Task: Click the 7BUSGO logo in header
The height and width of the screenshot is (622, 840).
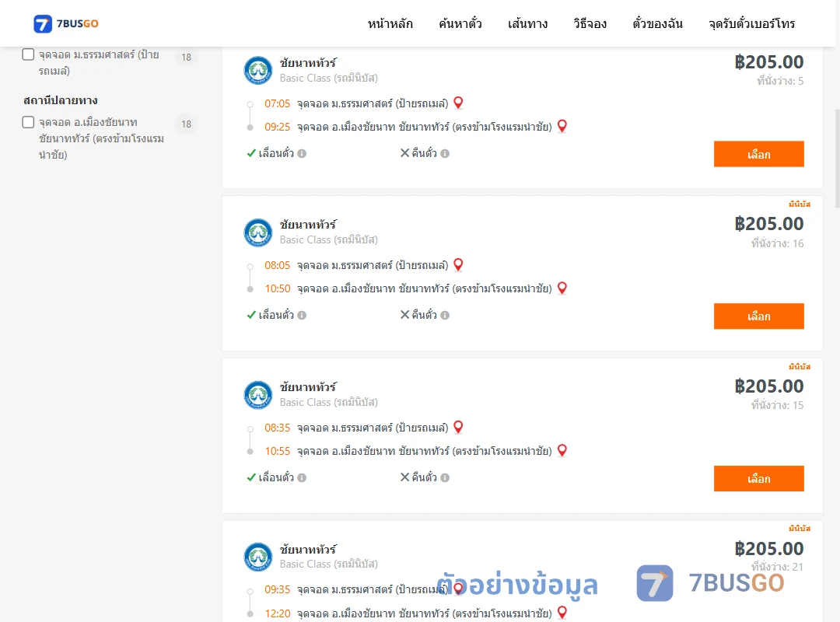Action: [x=66, y=23]
